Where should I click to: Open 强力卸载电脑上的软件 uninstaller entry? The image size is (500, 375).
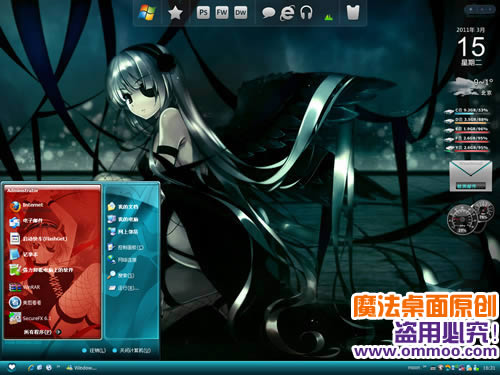coord(41,270)
